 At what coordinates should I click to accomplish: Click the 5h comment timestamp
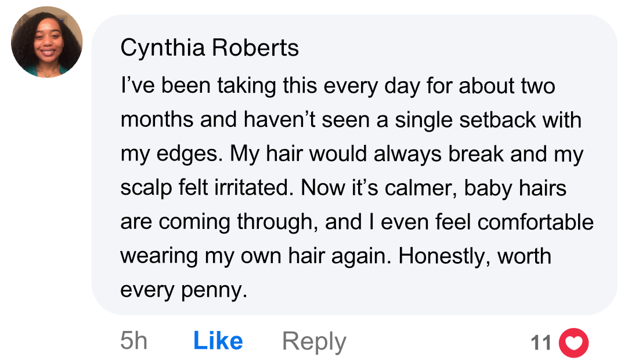[133, 341]
